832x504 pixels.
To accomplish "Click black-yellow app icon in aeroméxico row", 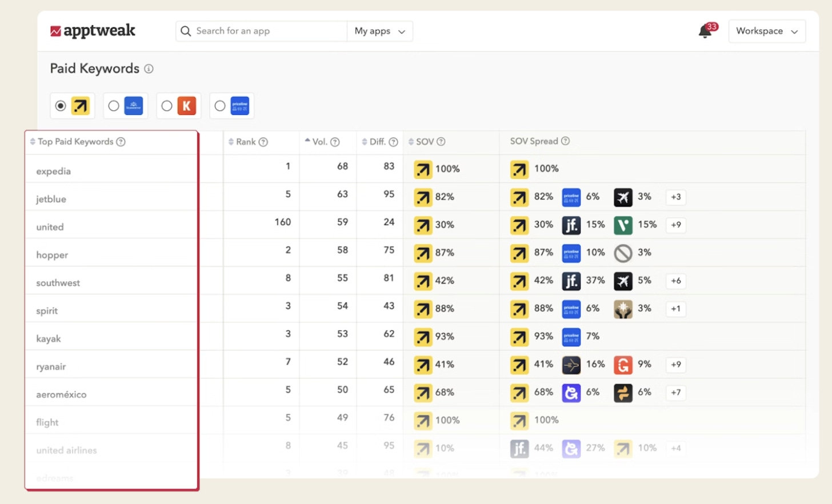I will click(623, 393).
